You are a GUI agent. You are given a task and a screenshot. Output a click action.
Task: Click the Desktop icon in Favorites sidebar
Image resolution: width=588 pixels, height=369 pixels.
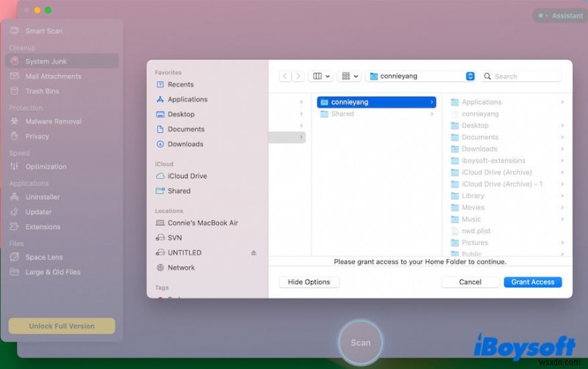pos(160,114)
